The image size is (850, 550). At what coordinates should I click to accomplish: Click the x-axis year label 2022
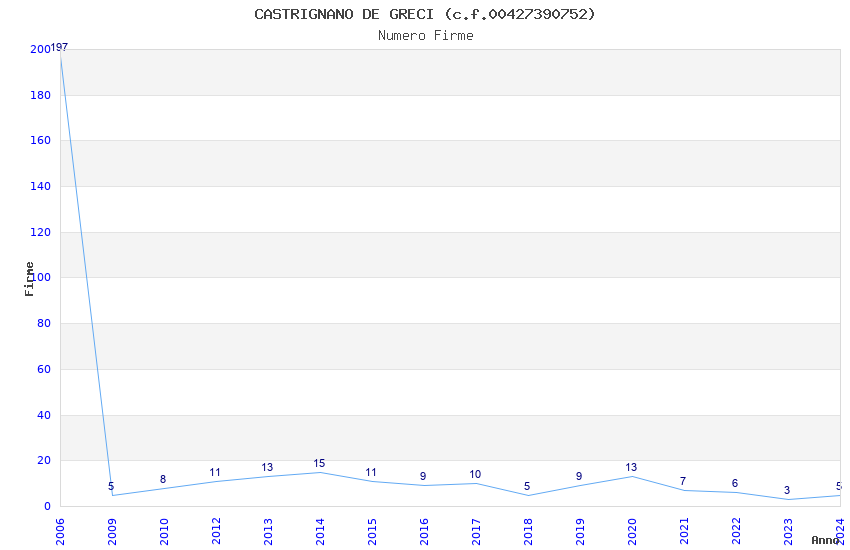(736, 531)
